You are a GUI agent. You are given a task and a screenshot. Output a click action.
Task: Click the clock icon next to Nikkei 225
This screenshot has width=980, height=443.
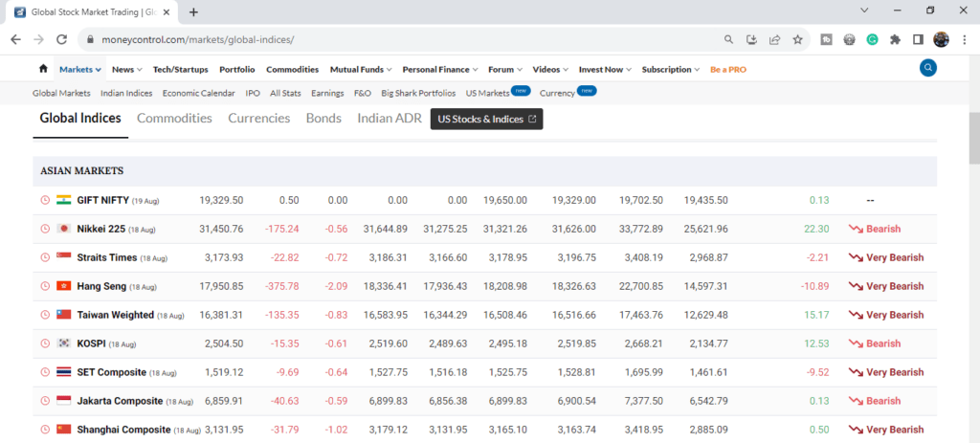click(x=44, y=229)
